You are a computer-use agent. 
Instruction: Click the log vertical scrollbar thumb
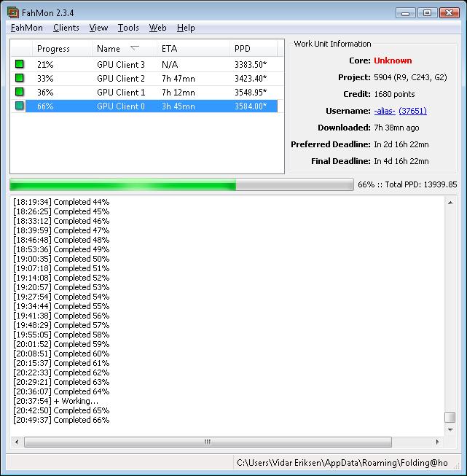coord(450,417)
